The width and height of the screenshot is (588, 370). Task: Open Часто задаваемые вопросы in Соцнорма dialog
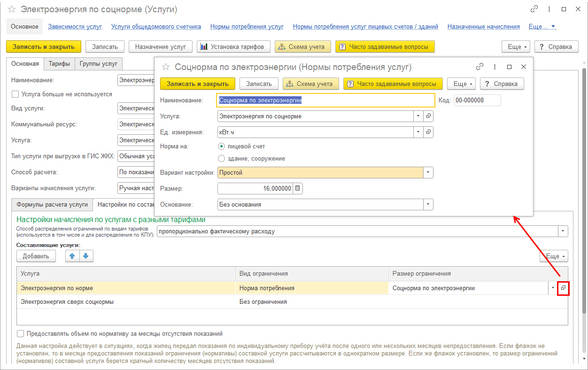pyautogui.click(x=393, y=84)
